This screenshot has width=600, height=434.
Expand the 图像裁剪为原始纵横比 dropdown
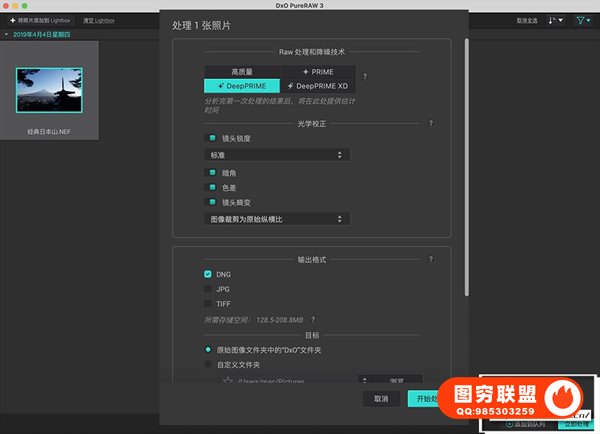coord(276,218)
